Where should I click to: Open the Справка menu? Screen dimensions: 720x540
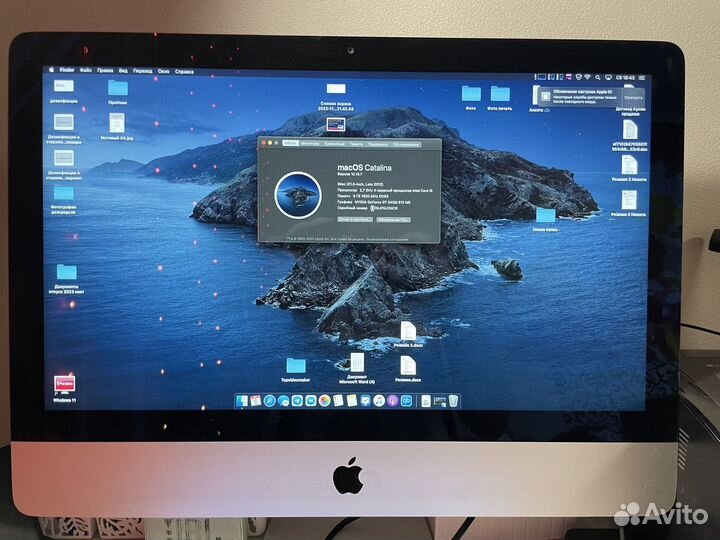click(x=184, y=72)
